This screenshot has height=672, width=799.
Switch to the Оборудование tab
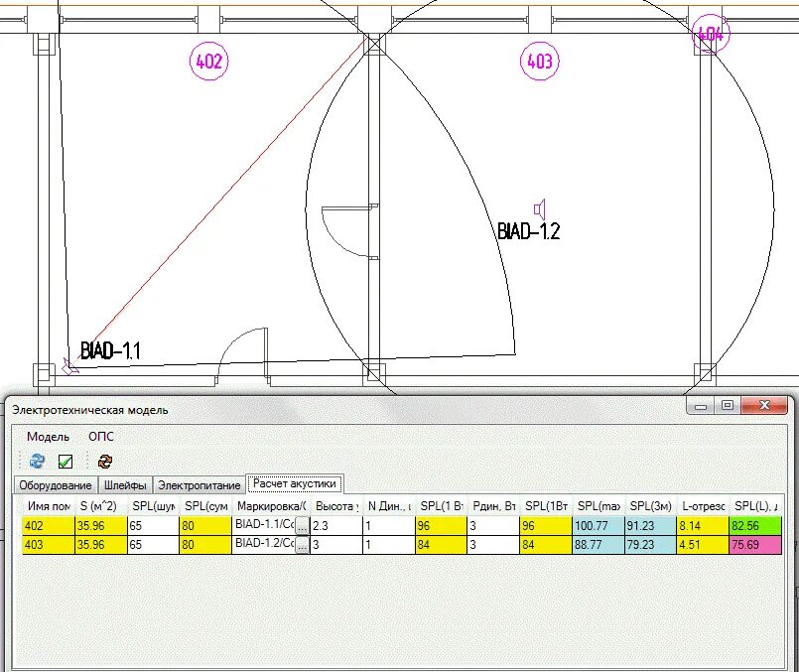click(x=55, y=485)
